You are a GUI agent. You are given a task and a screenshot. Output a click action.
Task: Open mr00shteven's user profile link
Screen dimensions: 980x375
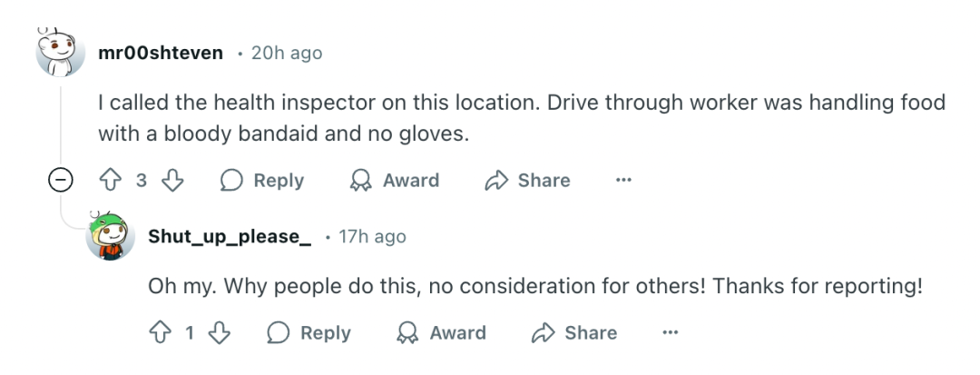pos(161,54)
